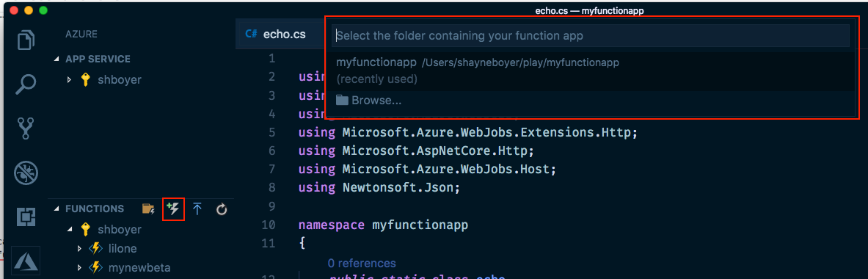The width and height of the screenshot is (868, 279).
Task: Expand shboyer subscription under App Service
Action: click(x=69, y=80)
